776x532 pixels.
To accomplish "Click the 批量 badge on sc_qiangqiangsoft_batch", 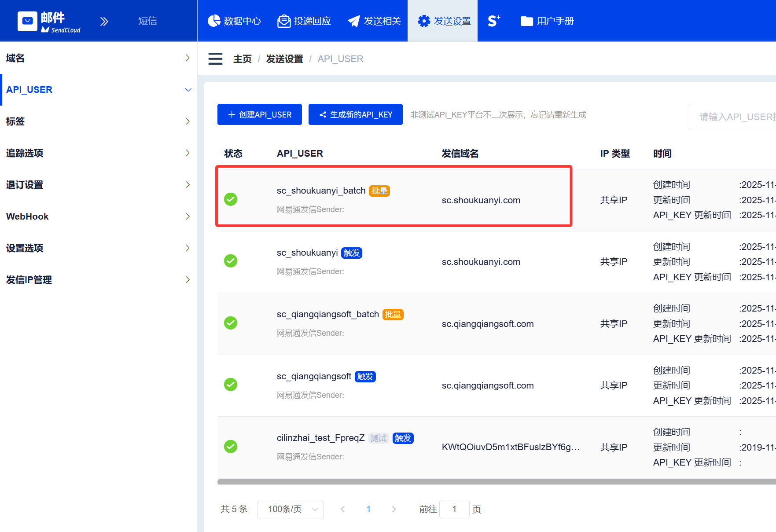I will point(393,315).
